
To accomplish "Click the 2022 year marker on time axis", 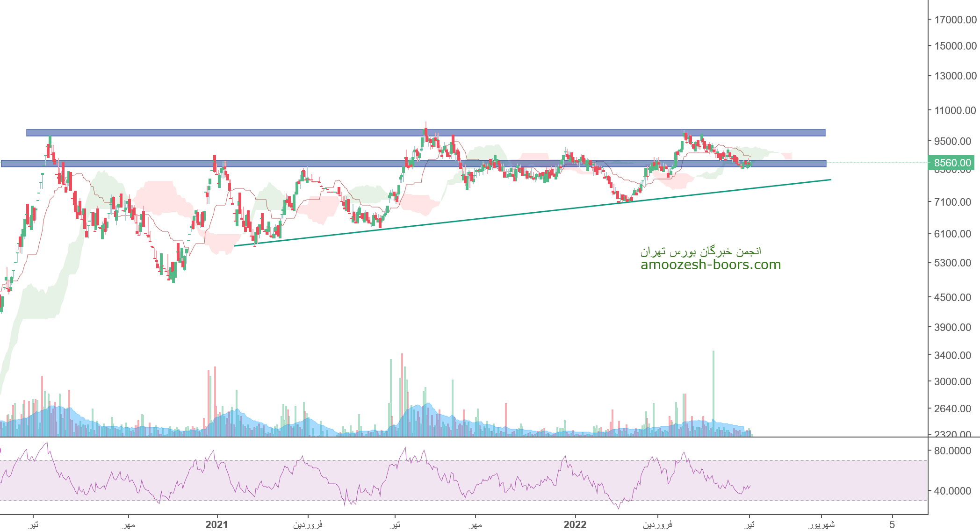I will pos(575,524).
